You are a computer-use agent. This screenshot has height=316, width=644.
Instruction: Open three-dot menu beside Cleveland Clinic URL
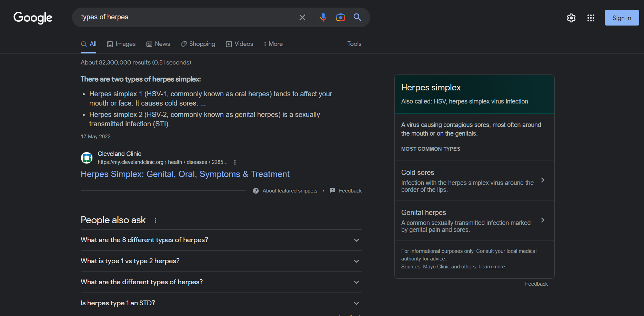point(235,162)
